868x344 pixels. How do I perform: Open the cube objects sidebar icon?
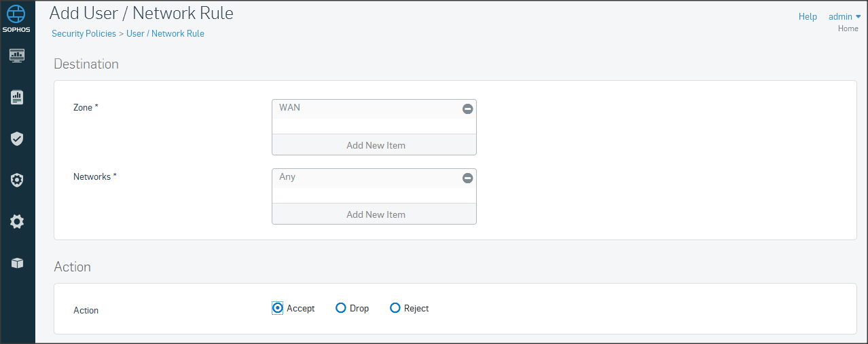coord(17,263)
